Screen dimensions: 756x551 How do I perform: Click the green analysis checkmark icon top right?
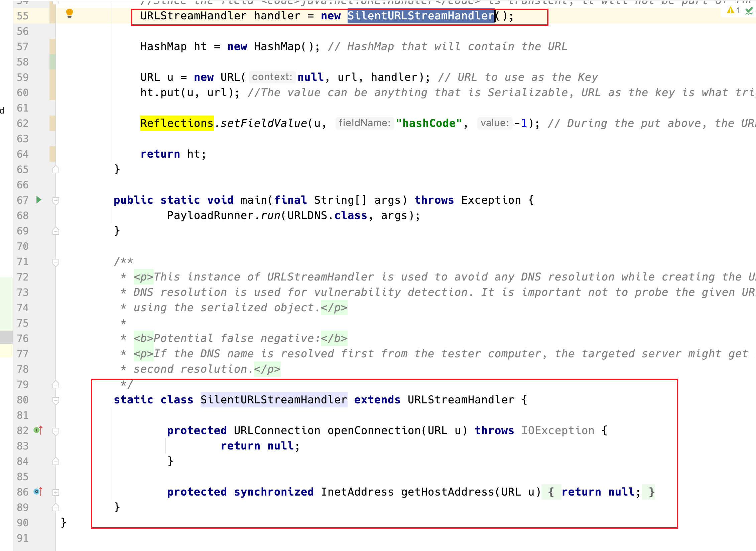(x=748, y=11)
